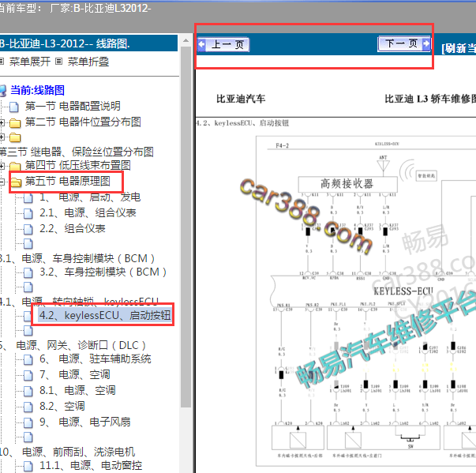Viewport: 476px width, 473px height.
Task: Expand all menus via 菜单展开
Action: tap(30, 62)
